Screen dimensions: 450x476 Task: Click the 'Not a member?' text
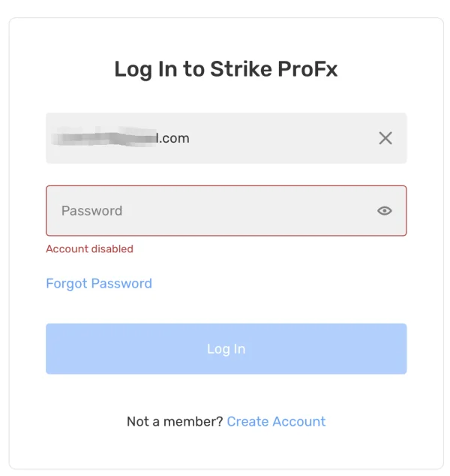(175, 421)
